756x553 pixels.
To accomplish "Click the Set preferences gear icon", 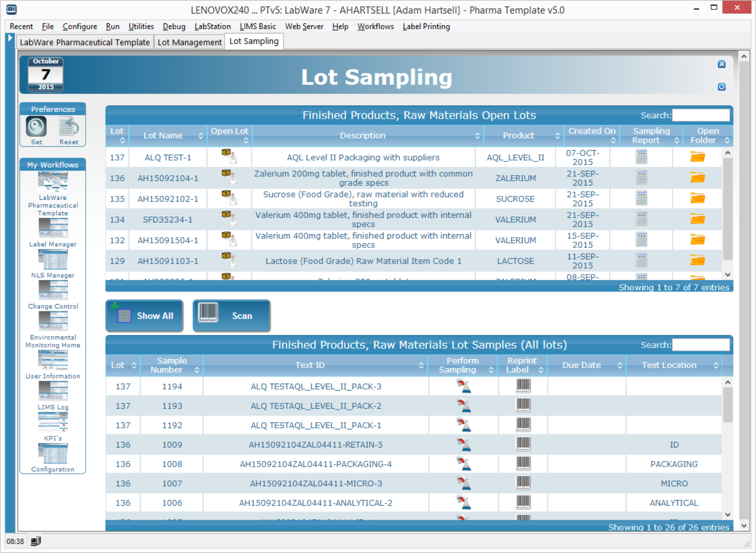I will click(36, 127).
